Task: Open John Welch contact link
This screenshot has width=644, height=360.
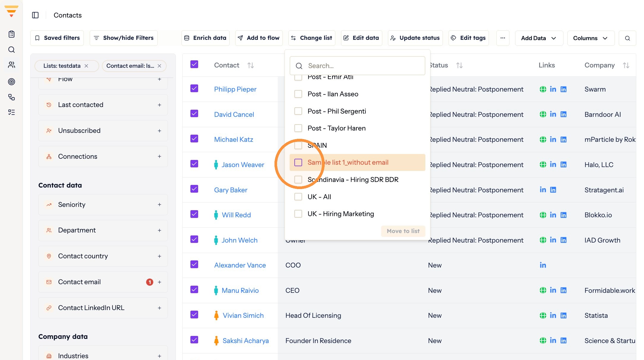Action: [x=239, y=240]
